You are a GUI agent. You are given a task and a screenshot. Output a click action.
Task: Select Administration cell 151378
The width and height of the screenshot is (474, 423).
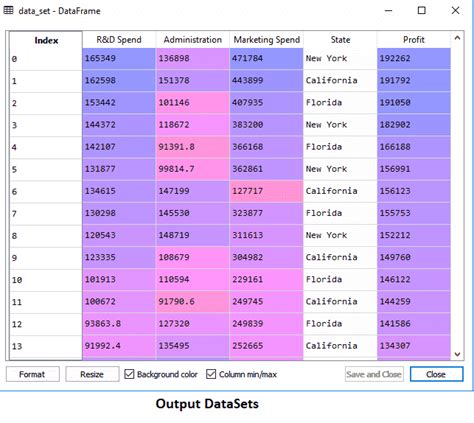coord(193,81)
